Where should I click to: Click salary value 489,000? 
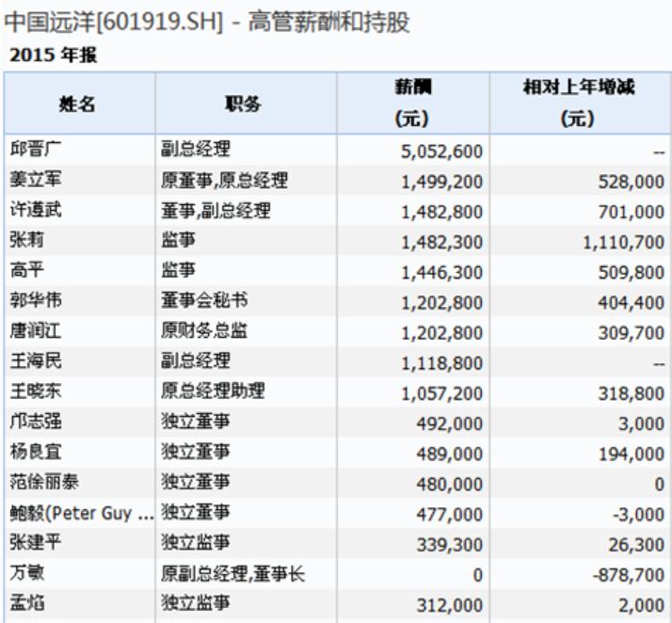(450, 454)
